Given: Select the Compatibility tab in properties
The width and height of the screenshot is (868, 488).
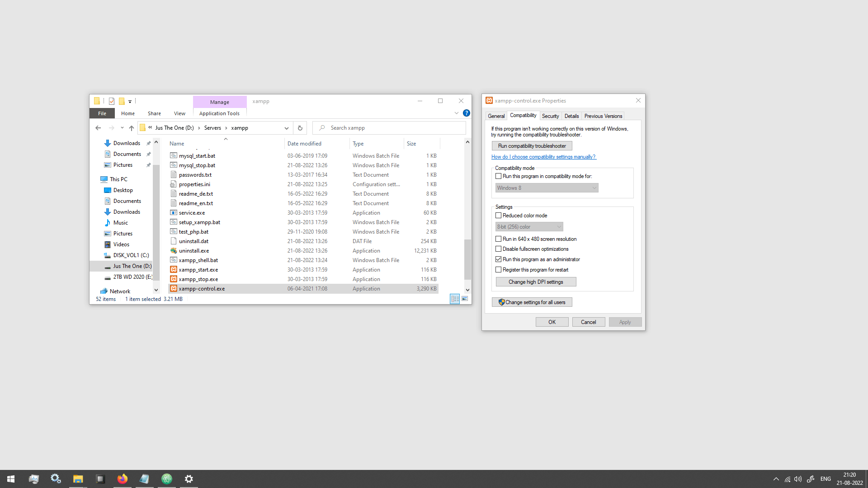Looking at the screenshot, I should point(524,116).
